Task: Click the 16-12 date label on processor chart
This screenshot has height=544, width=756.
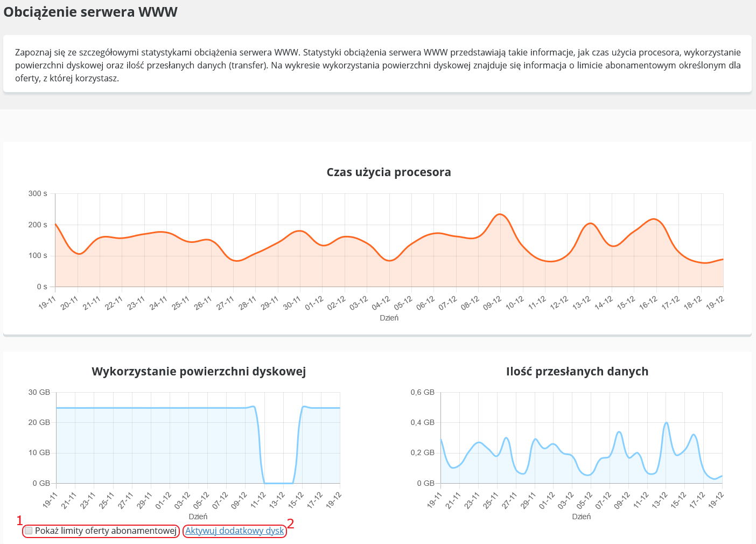Action: point(648,303)
